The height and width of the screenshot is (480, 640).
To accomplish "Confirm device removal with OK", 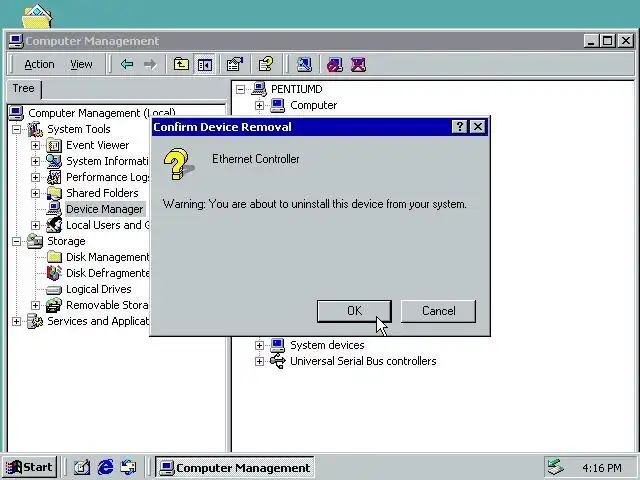I will click(x=354, y=311).
